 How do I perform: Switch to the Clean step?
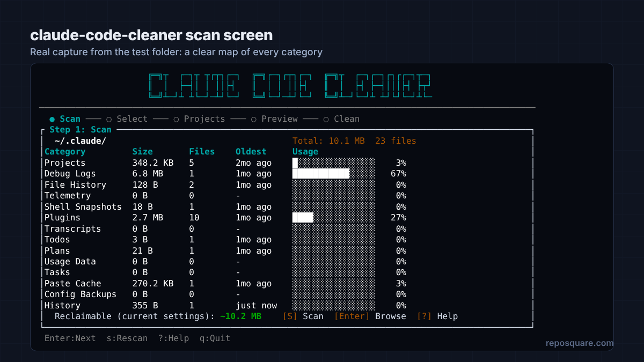point(341,119)
